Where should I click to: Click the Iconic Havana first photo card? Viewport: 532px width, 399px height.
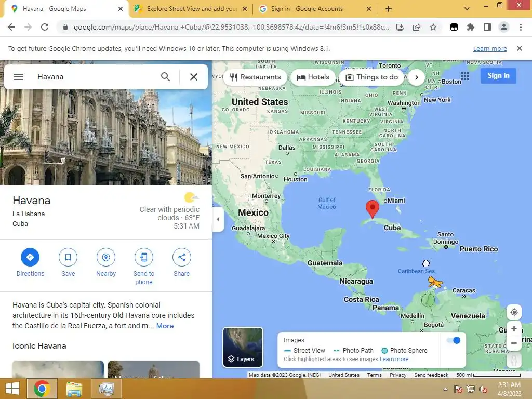pos(58,369)
